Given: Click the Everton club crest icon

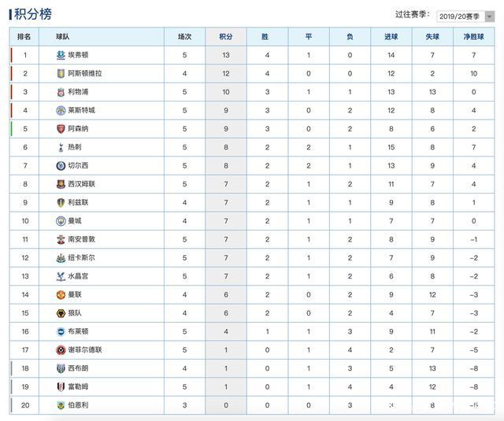Looking at the screenshot, I should [x=61, y=55].
